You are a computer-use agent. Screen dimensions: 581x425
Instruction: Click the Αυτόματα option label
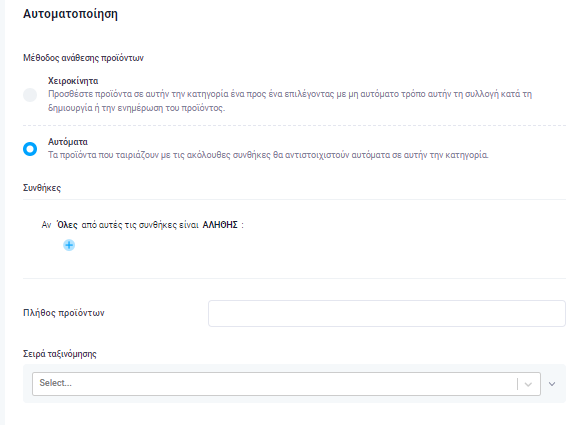68,142
